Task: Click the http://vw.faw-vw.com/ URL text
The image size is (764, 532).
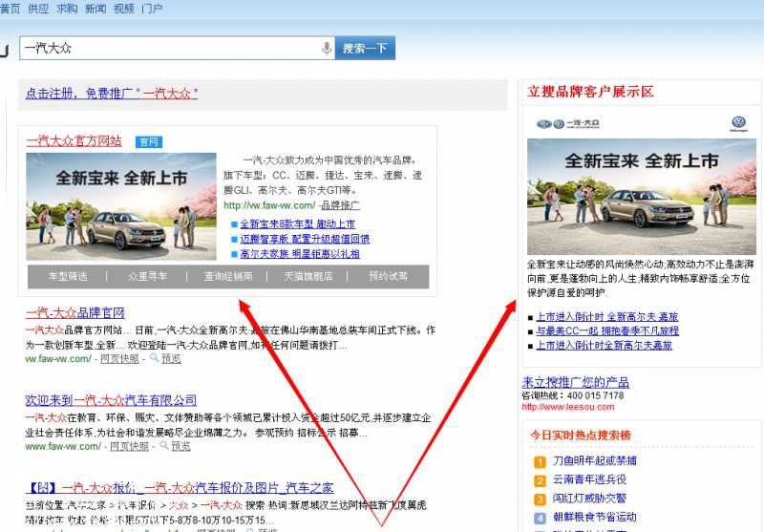Action: coord(269,205)
